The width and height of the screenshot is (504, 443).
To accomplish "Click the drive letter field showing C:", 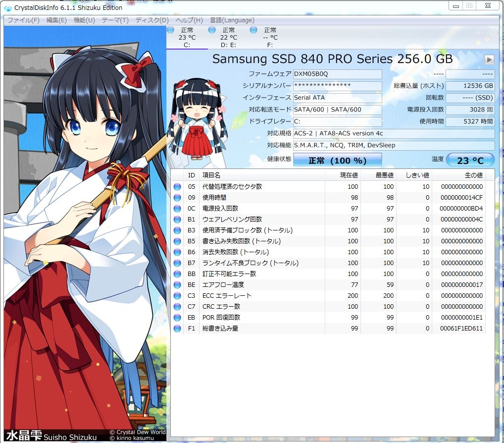I will [338, 121].
